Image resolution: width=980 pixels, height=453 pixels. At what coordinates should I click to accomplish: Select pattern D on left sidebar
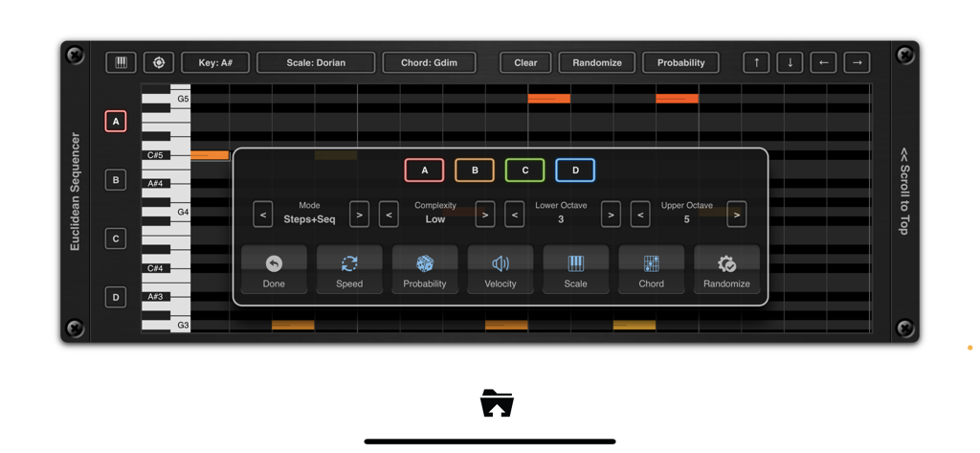[x=116, y=297]
